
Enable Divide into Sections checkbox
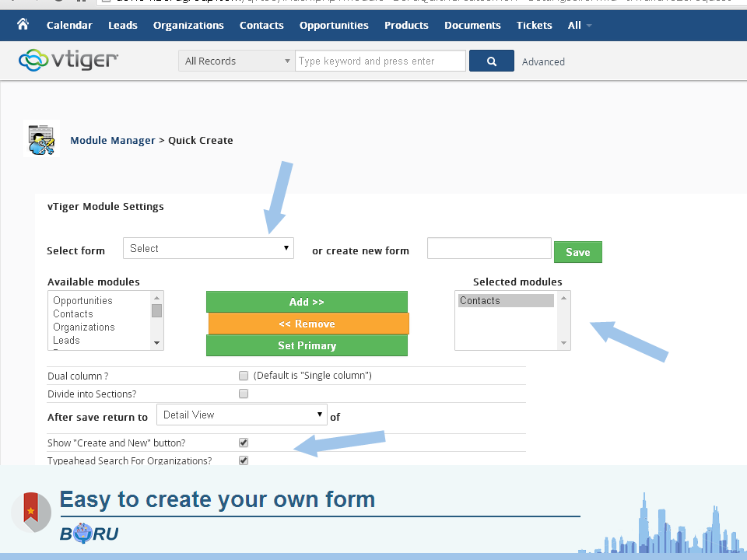244,394
